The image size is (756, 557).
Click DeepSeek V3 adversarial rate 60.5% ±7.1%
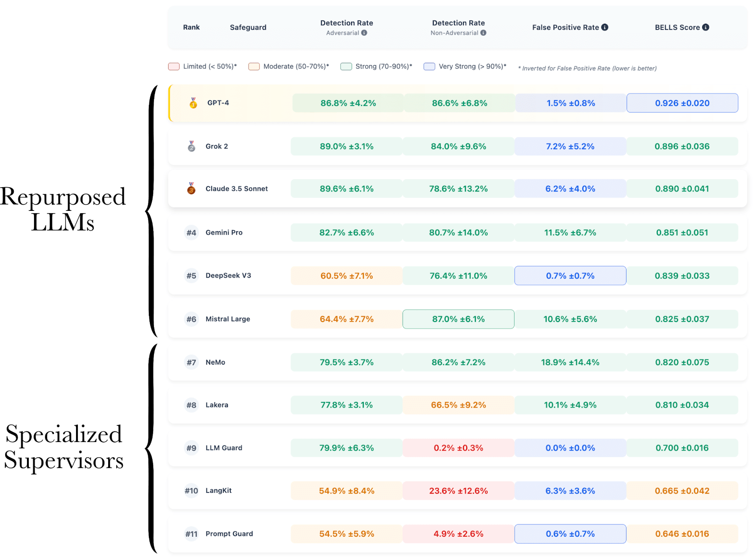347,276
